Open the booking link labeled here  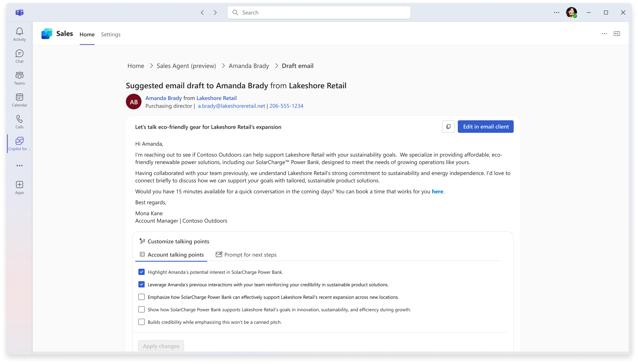tap(437, 191)
